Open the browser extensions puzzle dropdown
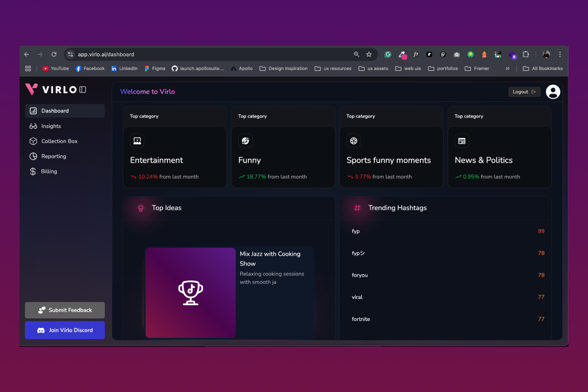588x392 pixels. [x=526, y=54]
